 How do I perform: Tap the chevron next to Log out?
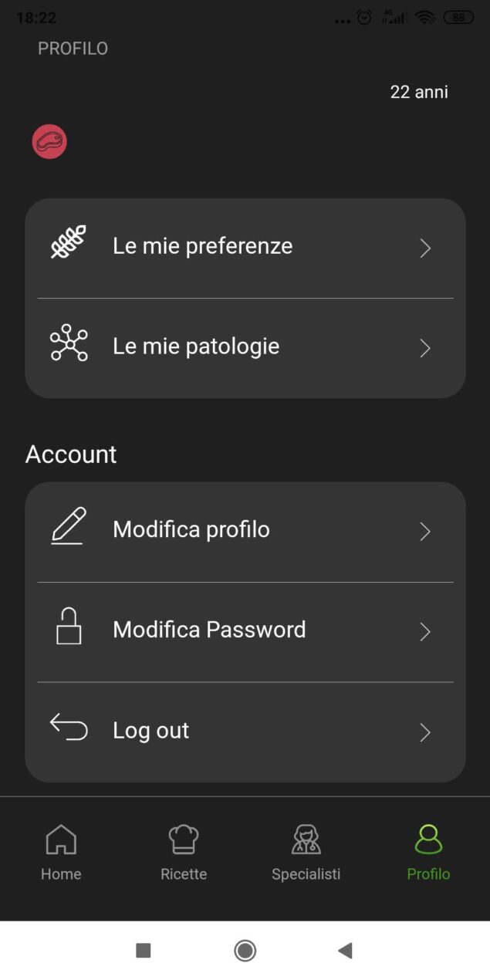coord(425,732)
